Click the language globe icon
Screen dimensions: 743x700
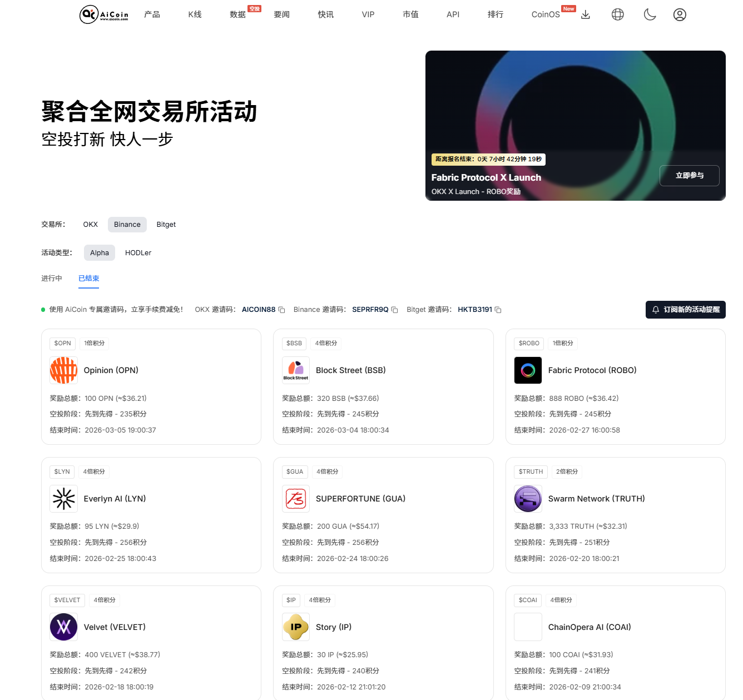pos(617,14)
